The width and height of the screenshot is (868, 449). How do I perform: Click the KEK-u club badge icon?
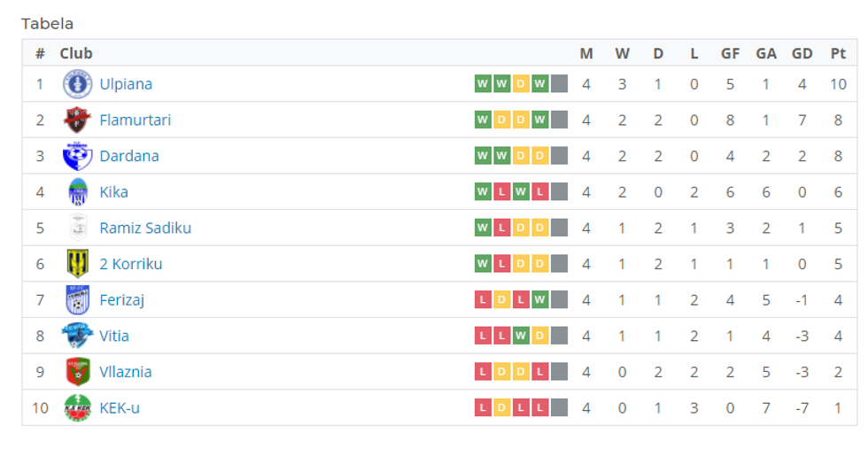pos(77,408)
